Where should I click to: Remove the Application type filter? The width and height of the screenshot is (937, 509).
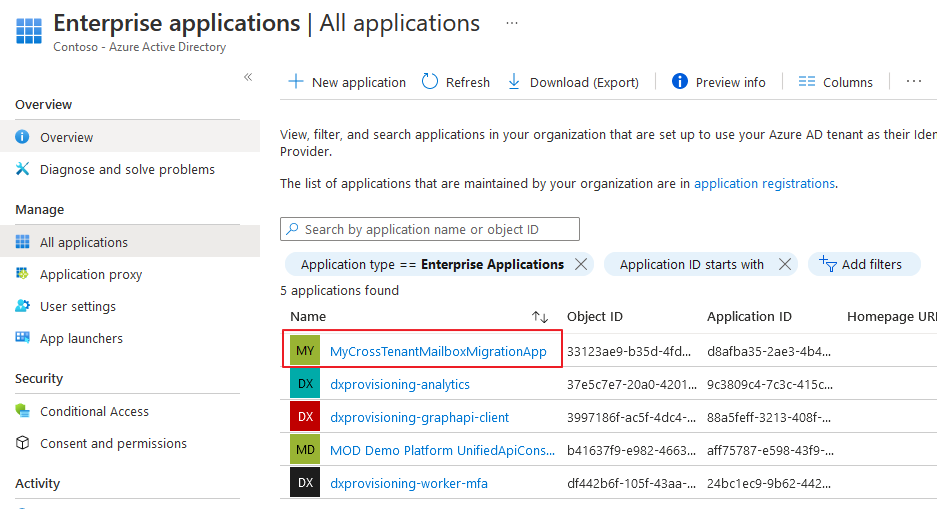[581, 264]
